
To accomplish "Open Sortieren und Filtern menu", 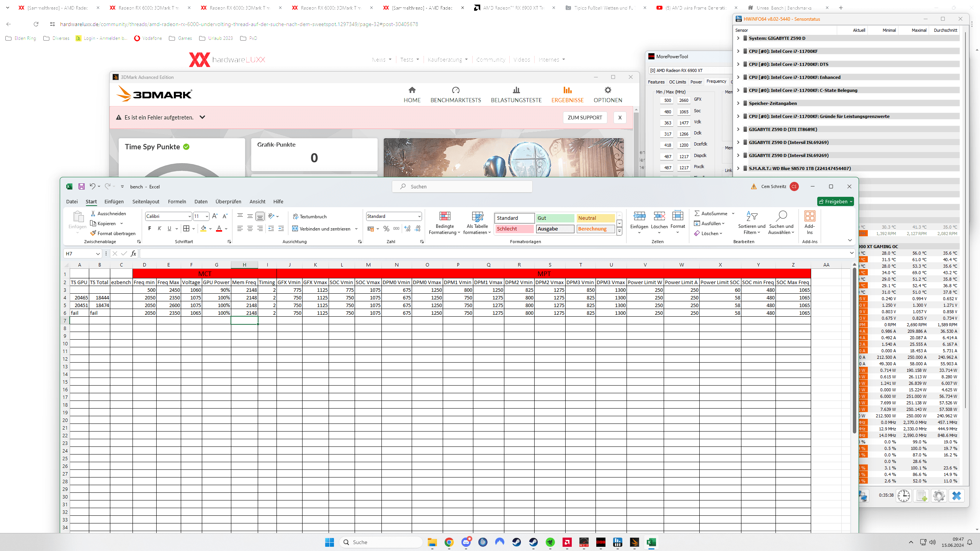I will point(751,223).
